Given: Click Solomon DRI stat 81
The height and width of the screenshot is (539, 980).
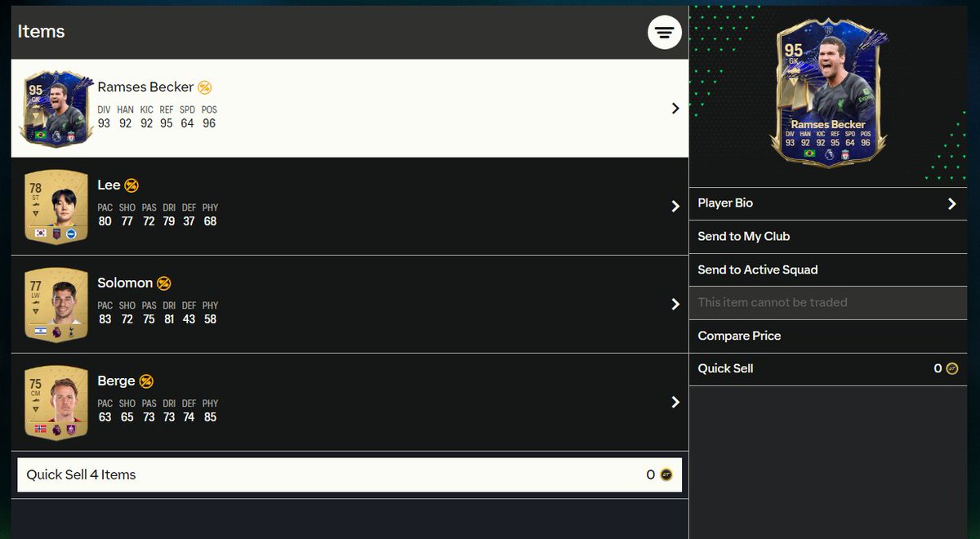Looking at the screenshot, I should [168, 319].
